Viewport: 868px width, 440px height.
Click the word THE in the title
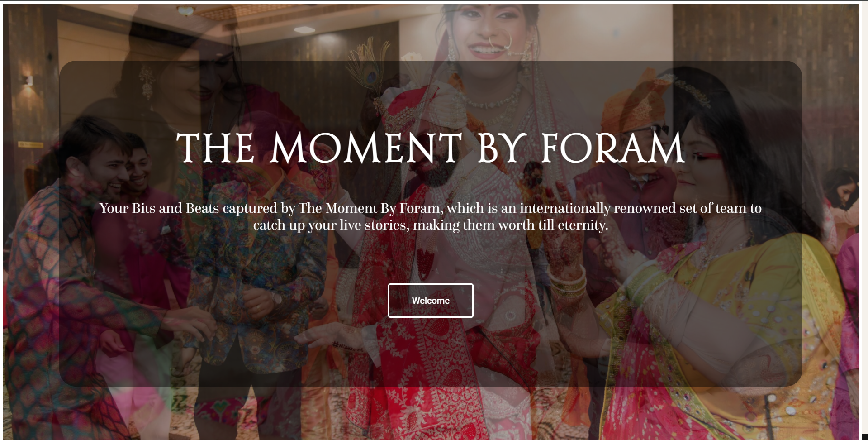click(x=216, y=148)
